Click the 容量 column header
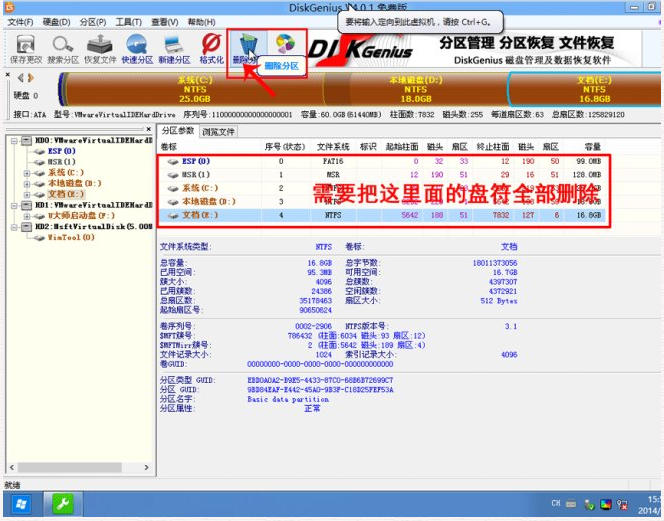The height and width of the screenshot is (521, 664). point(593,147)
